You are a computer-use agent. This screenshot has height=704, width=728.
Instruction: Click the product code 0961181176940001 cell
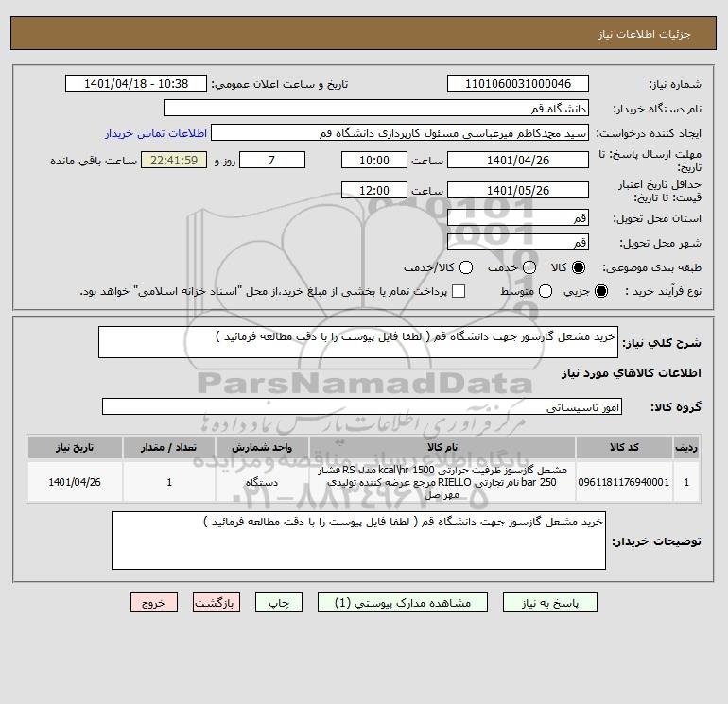624,482
